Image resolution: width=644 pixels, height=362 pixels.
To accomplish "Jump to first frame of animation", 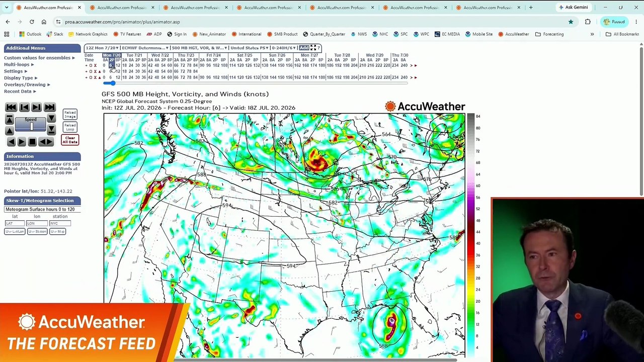I will (11, 107).
